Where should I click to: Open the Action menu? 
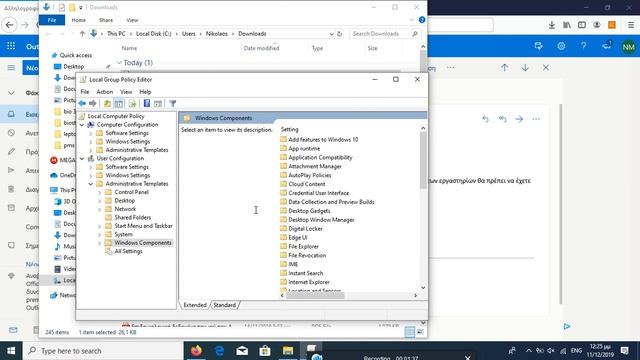pos(104,92)
